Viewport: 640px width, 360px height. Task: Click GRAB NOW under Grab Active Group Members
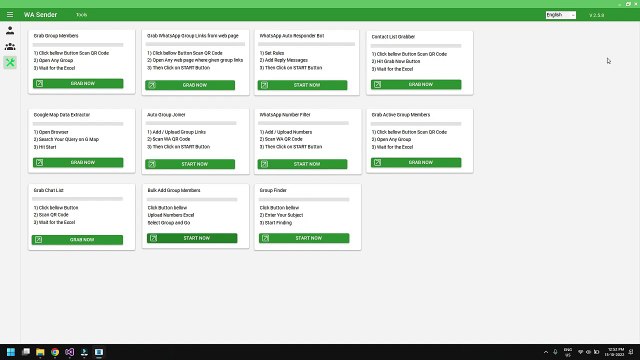point(416,162)
